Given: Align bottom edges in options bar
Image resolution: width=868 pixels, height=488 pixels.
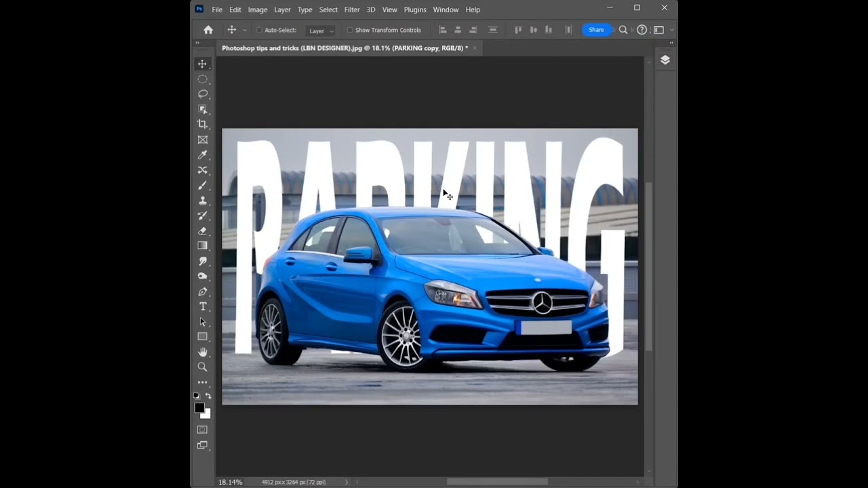Looking at the screenshot, I should [x=548, y=30].
